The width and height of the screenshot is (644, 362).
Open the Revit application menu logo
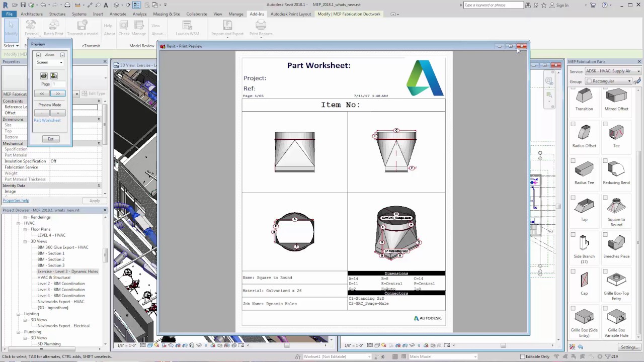point(6,5)
